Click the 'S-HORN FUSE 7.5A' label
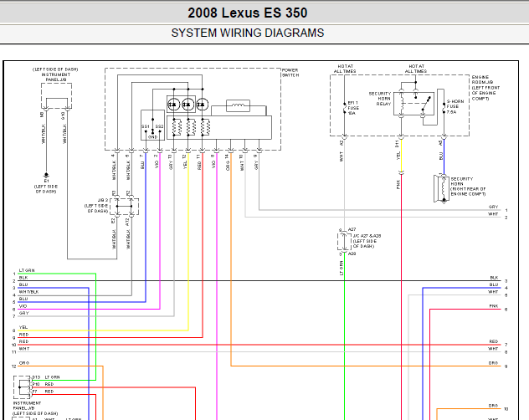Screen dimensions: 529x420 [455, 106]
